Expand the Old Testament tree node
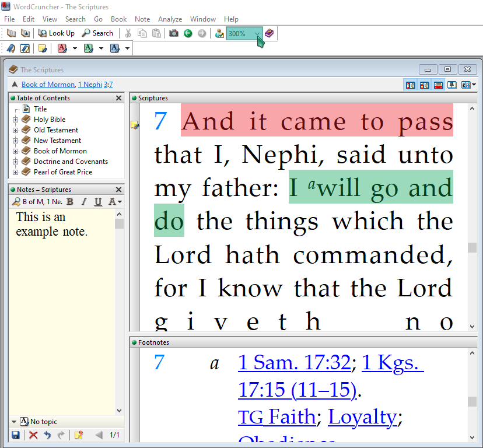The height and width of the screenshot is (448, 483). pyautogui.click(x=15, y=130)
